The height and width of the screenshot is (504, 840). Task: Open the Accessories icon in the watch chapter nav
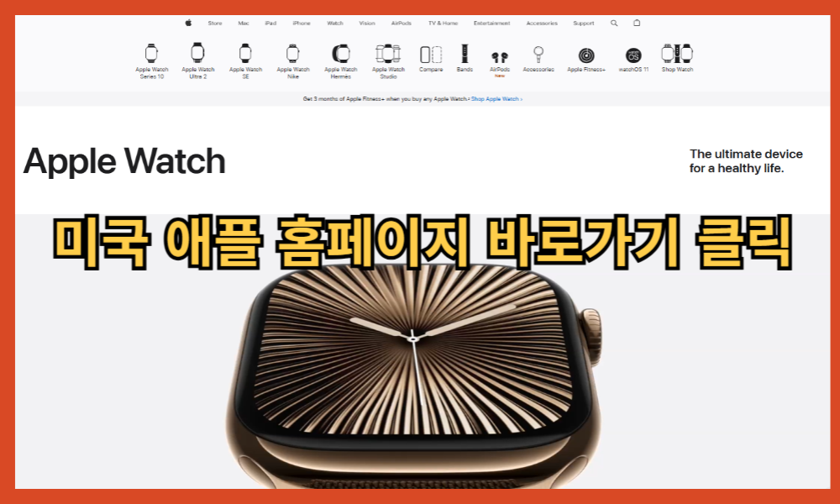tap(538, 55)
